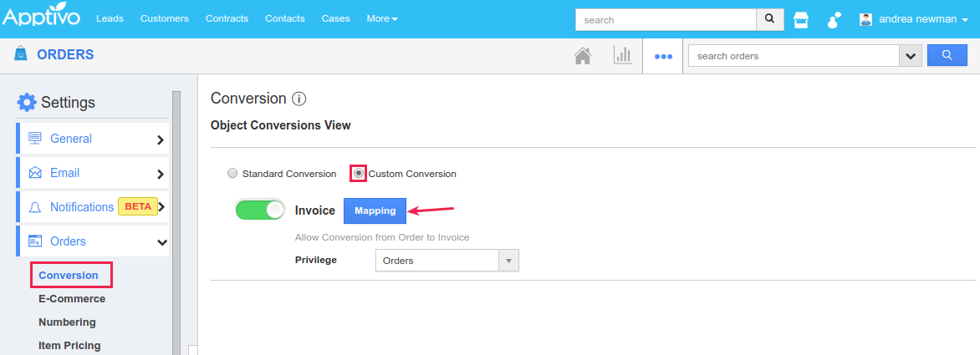The height and width of the screenshot is (355, 980).
Task: Click the Invoice Mapping button
Action: pyautogui.click(x=375, y=210)
